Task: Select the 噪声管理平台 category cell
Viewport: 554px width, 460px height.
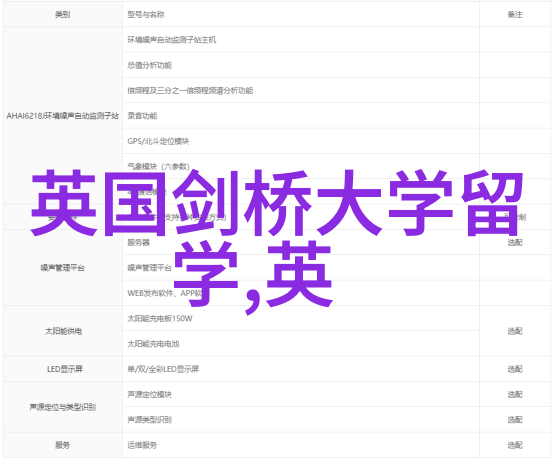Action: tap(63, 268)
